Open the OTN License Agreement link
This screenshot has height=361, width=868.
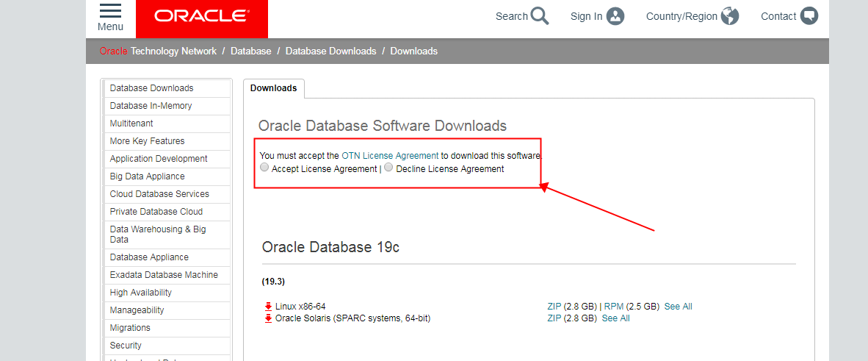pos(390,156)
